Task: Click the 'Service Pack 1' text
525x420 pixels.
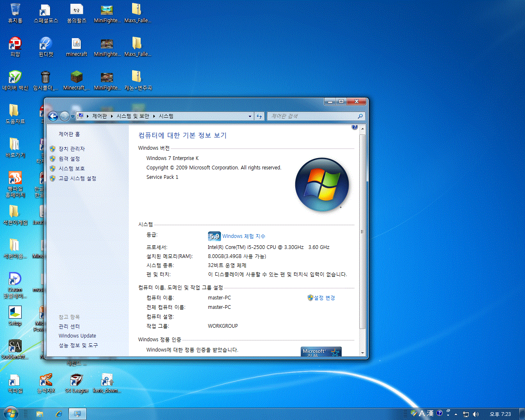Action: (x=162, y=177)
